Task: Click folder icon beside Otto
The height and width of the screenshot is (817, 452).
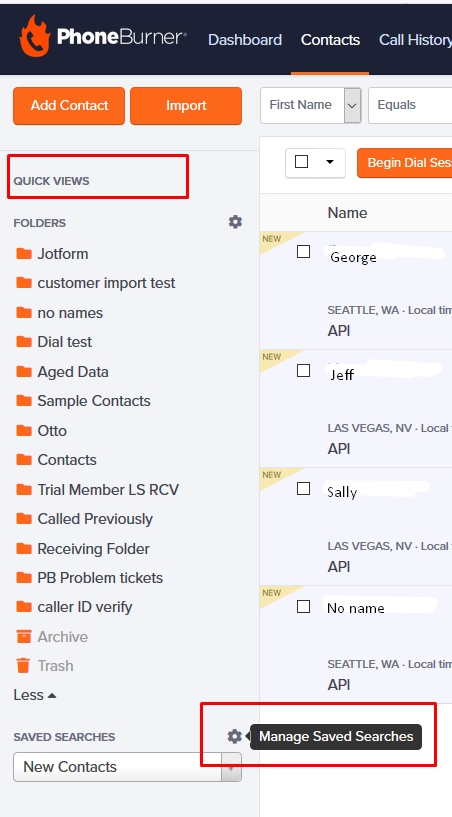Action: tap(23, 430)
